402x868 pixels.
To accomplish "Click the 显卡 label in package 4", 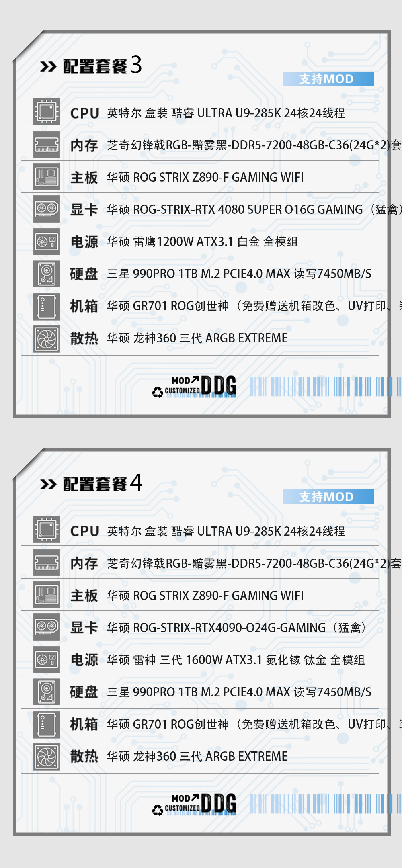I will click(x=84, y=628).
